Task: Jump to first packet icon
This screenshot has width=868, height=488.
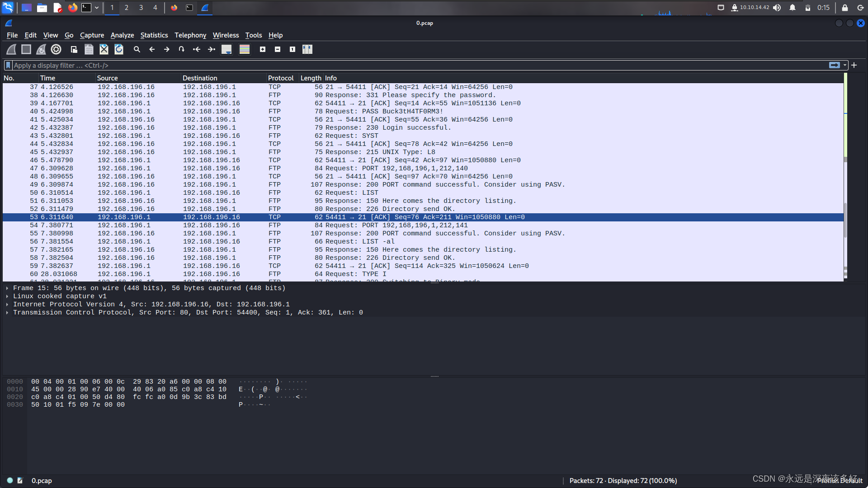Action: pos(196,49)
